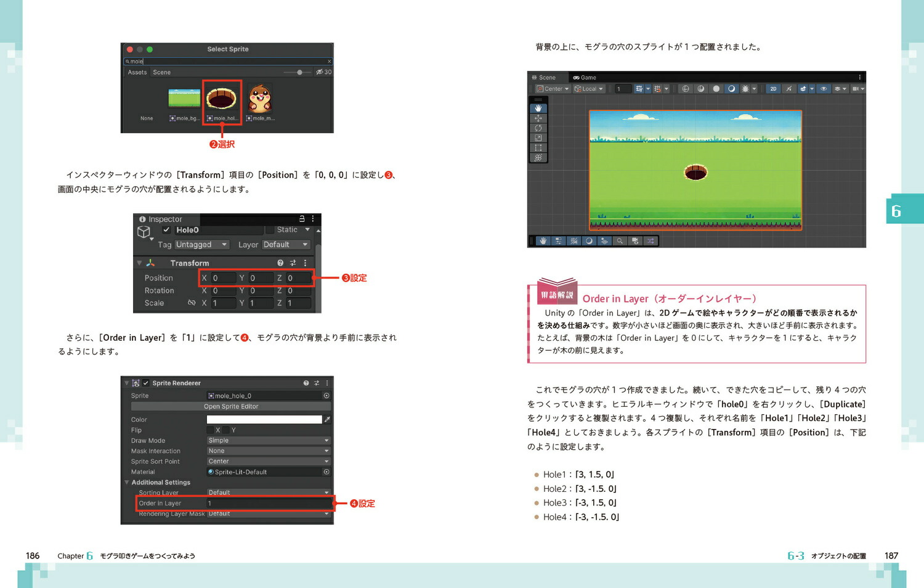Open the Layer Default dropdown
Screen dimensions: 924x588
click(x=286, y=245)
